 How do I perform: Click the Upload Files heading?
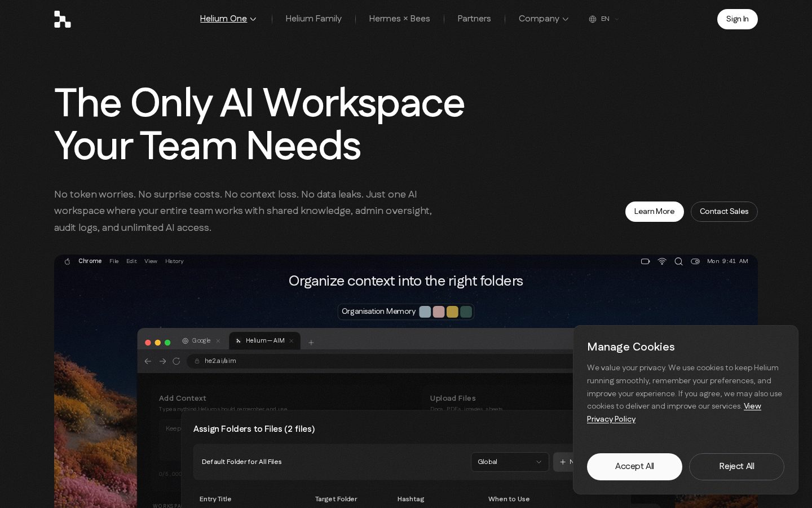tap(453, 398)
